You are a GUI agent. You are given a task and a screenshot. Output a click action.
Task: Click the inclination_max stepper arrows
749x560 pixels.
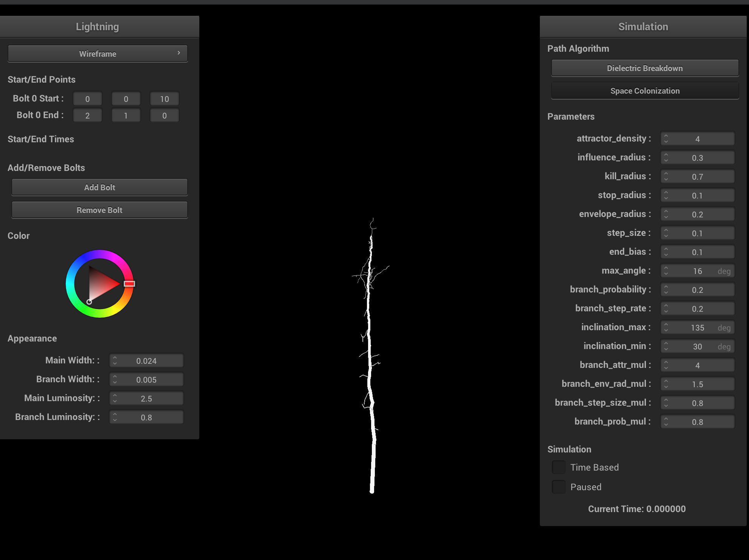click(x=666, y=328)
